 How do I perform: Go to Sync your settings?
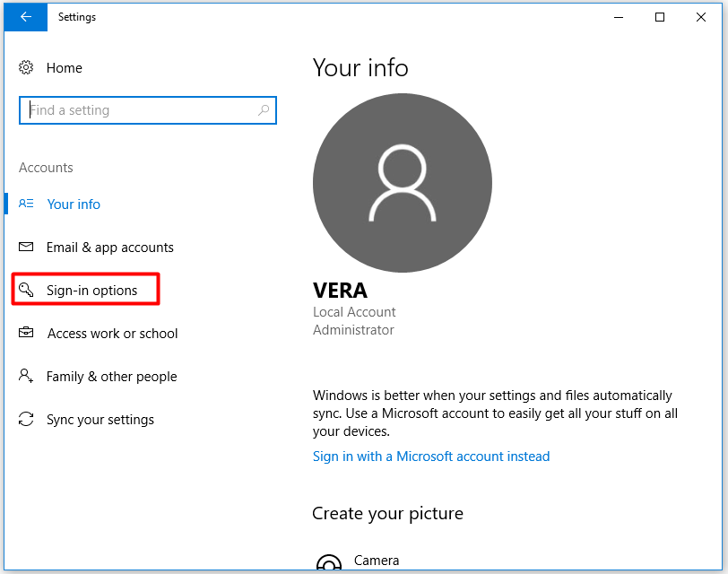pos(100,419)
